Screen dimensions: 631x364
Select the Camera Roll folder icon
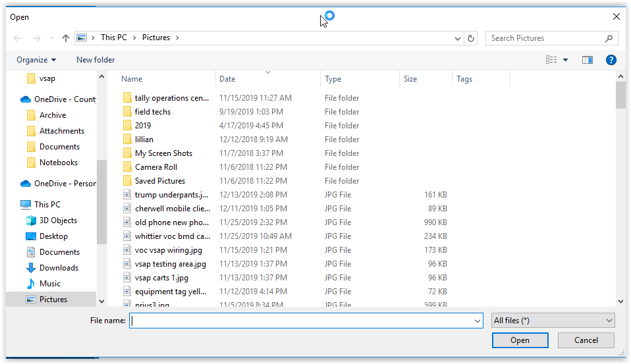(x=127, y=167)
